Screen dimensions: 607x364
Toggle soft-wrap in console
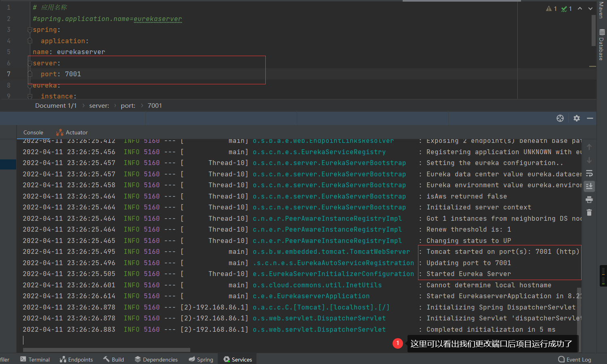click(589, 174)
